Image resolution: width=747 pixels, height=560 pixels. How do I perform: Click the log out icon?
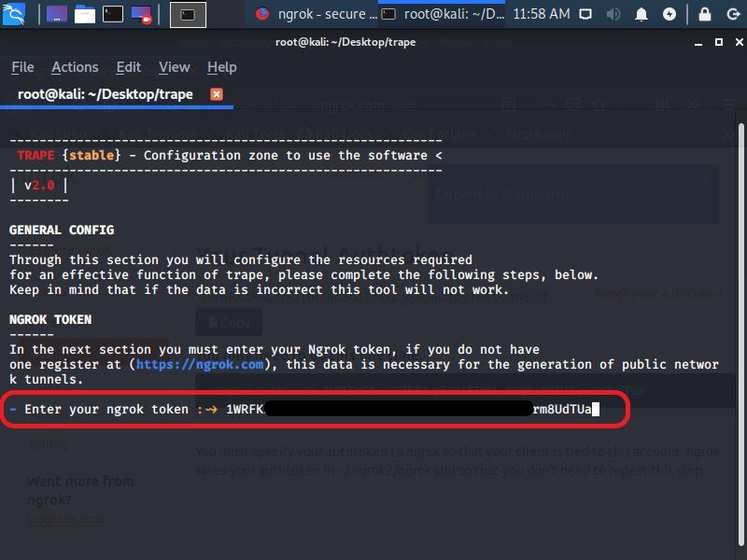click(x=733, y=14)
